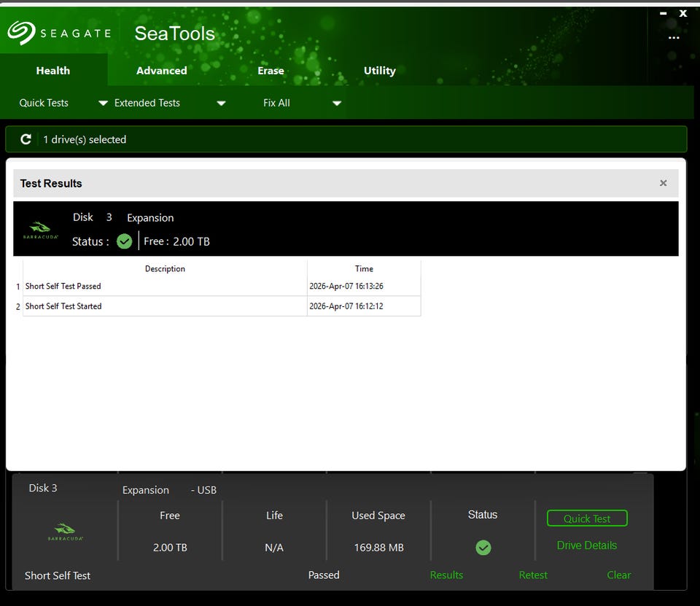Switch to the Advanced tab

(161, 71)
